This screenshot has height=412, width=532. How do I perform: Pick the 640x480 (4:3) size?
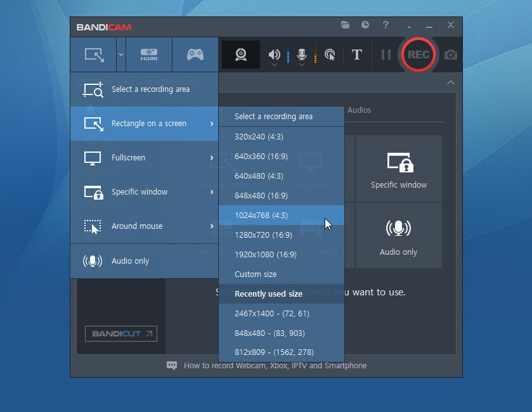[282, 176]
